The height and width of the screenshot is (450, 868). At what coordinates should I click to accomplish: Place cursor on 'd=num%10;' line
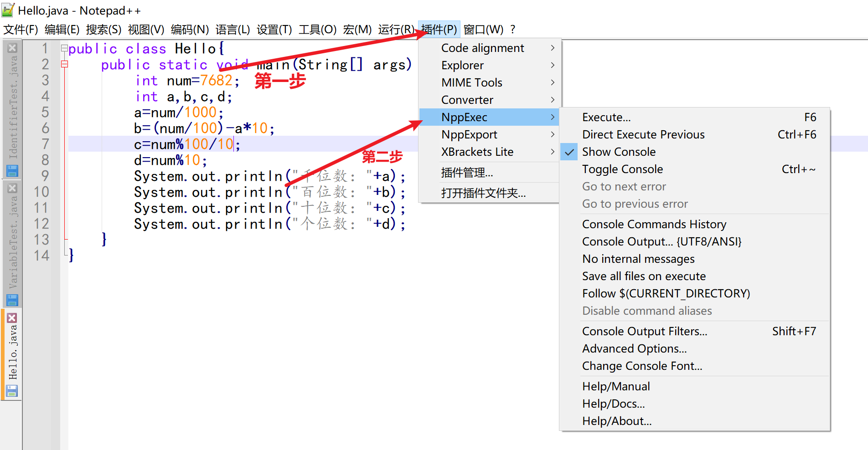pyautogui.click(x=170, y=160)
